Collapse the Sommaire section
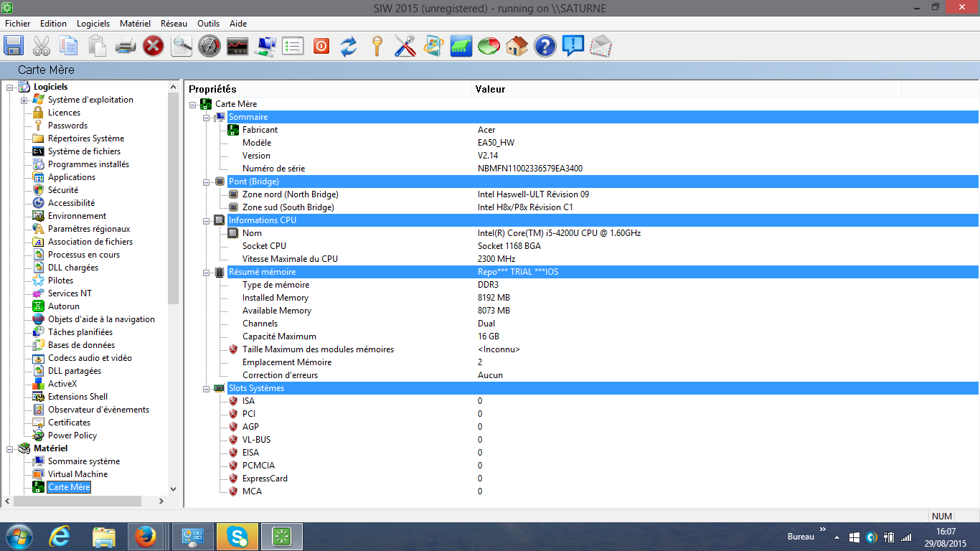This screenshot has width=980, height=551. [206, 118]
